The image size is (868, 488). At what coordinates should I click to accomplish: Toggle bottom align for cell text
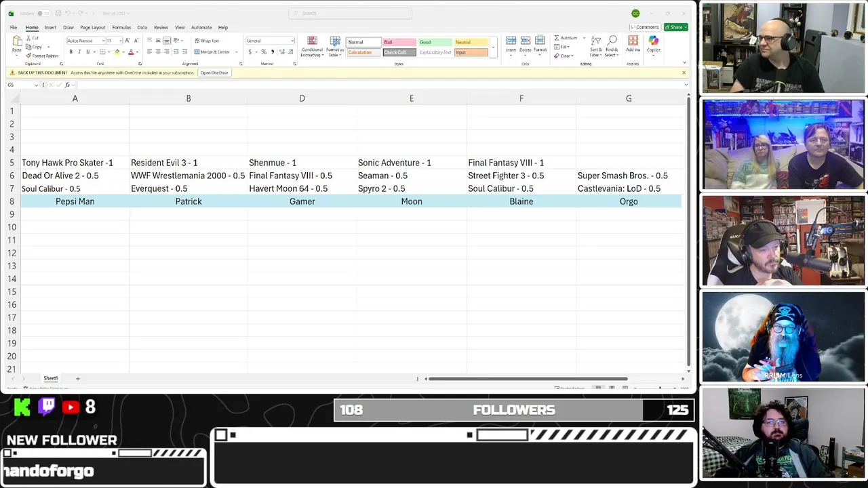[167, 41]
